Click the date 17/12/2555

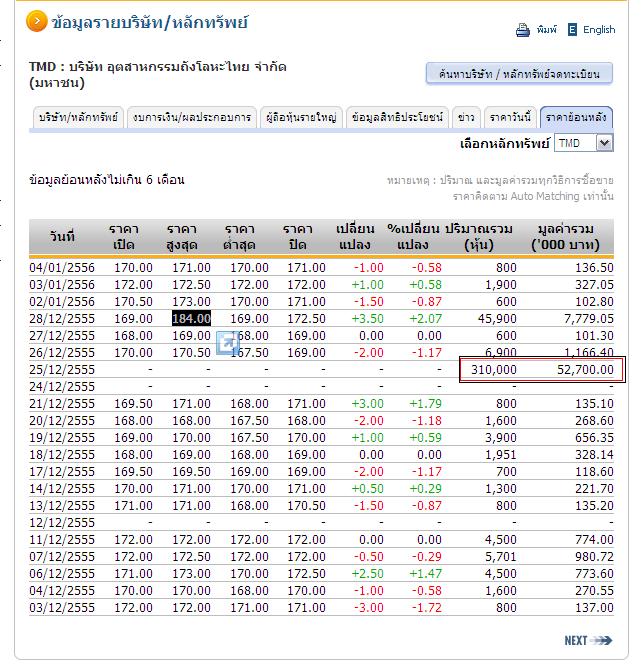tap(62, 472)
